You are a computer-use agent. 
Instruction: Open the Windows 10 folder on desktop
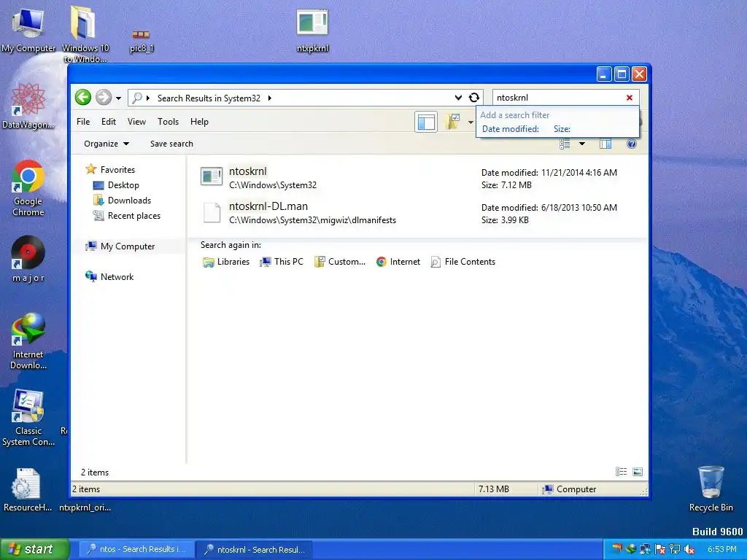[85, 34]
